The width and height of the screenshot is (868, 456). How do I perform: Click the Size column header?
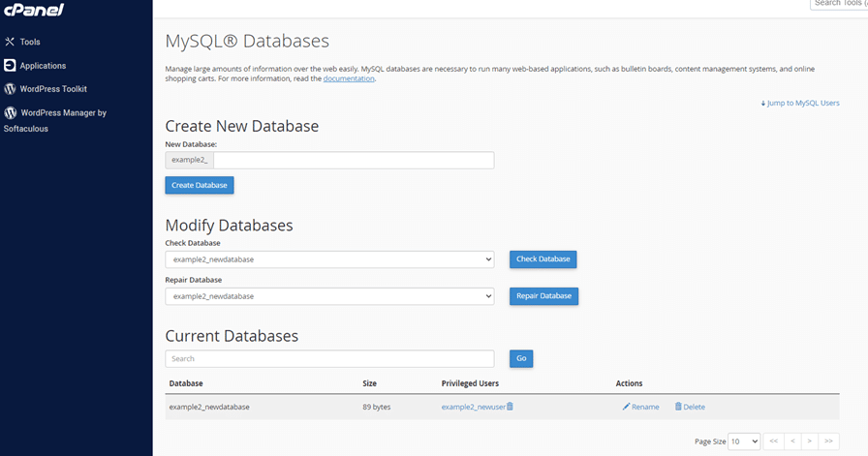[x=369, y=383]
